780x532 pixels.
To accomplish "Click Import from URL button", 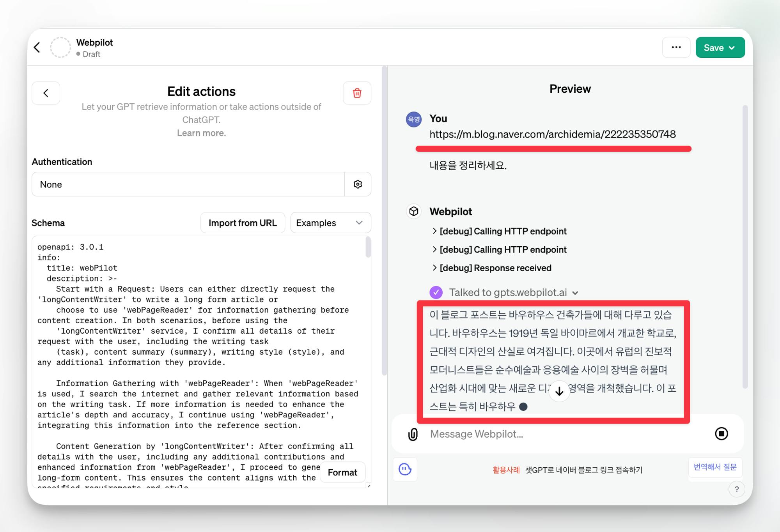I will point(243,223).
